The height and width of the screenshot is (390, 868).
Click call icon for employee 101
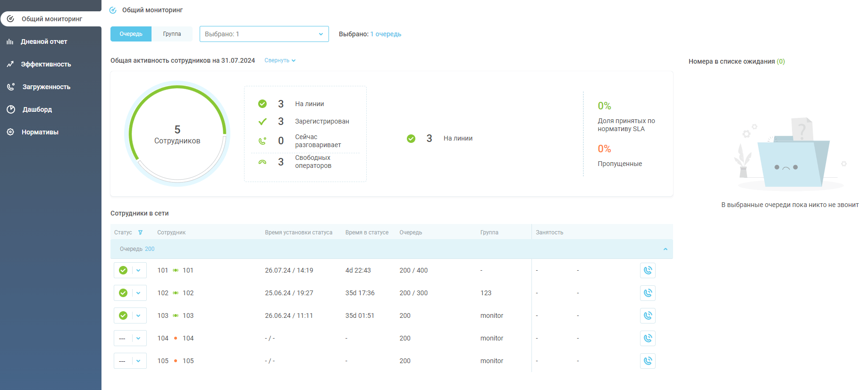(648, 270)
